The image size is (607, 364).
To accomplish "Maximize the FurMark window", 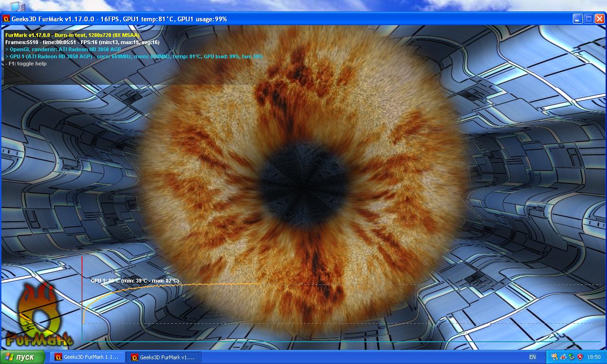I will (x=589, y=19).
